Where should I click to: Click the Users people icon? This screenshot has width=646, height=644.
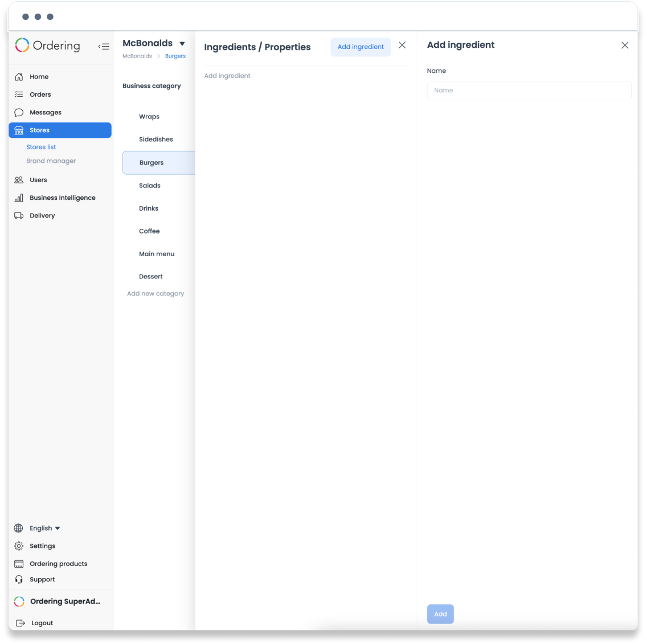[19, 180]
